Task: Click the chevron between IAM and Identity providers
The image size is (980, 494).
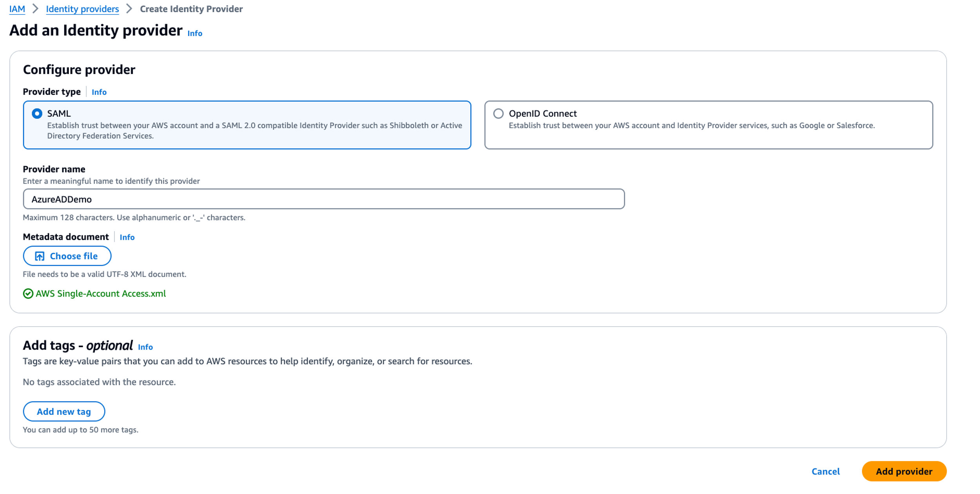Action: click(x=35, y=9)
